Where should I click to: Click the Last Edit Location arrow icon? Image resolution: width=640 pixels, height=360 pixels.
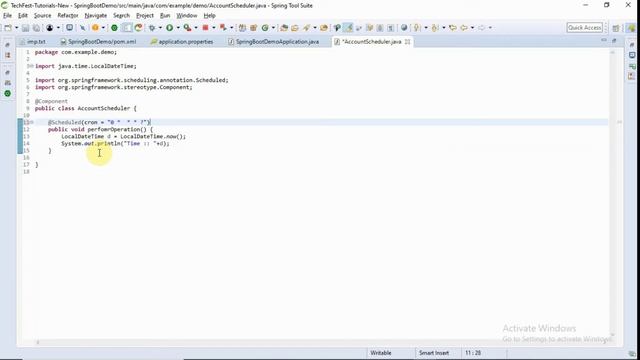(453, 28)
